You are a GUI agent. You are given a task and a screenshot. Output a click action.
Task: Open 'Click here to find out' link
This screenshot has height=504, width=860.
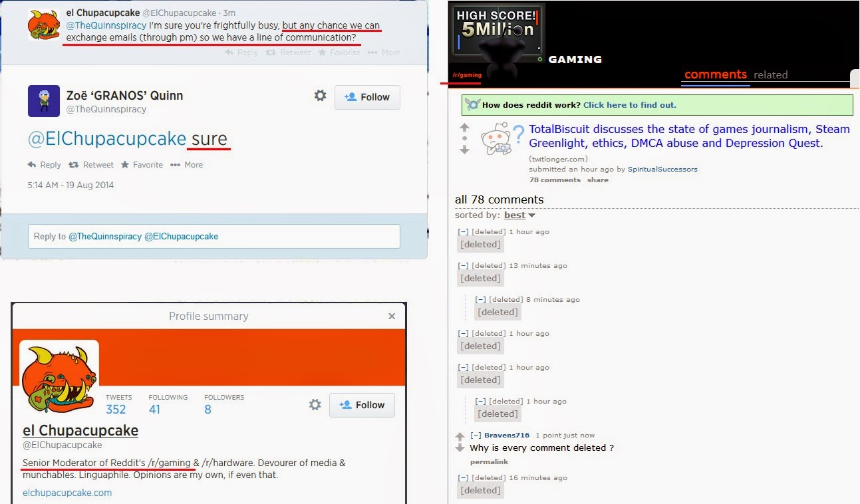coord(630,105)
